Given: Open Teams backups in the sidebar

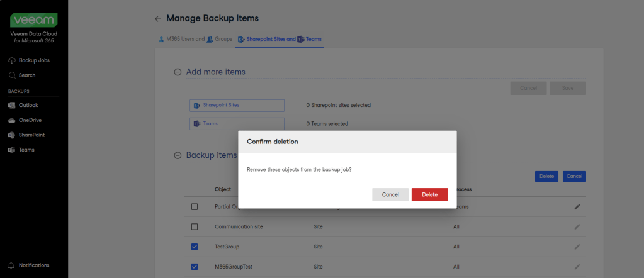Looking at the screenshot, I should point(26,150).
